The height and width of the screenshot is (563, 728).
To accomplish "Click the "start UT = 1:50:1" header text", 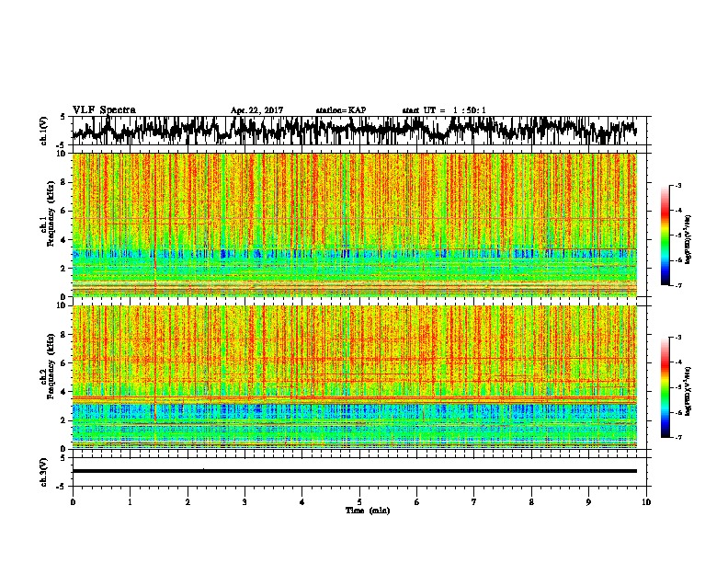I will [444, 110].
